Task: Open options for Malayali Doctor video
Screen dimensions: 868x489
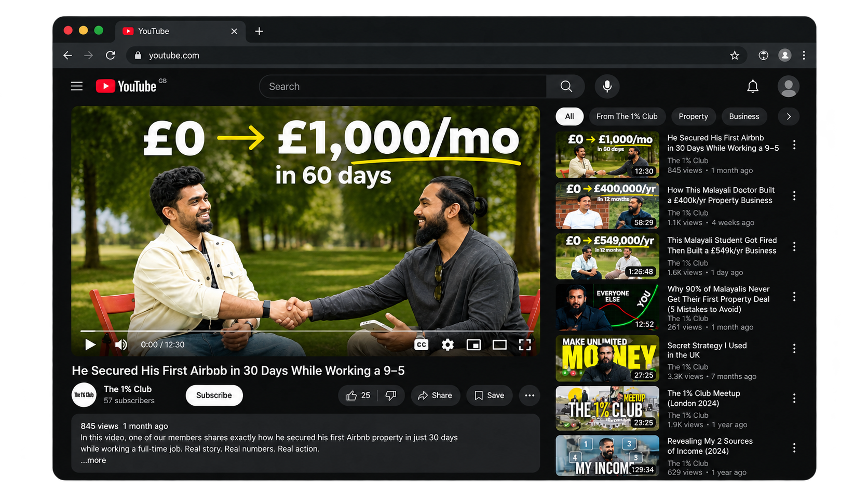Action: pos(794,196)
